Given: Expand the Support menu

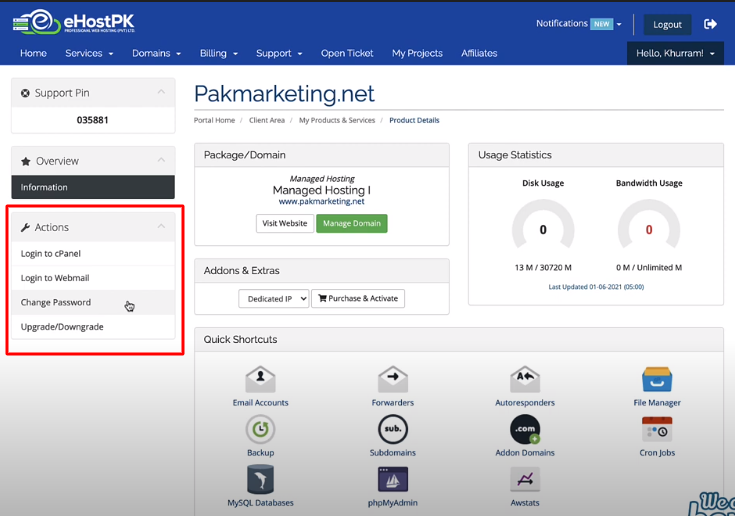Looking at the screenshot, I should click(x=279, y=53).
